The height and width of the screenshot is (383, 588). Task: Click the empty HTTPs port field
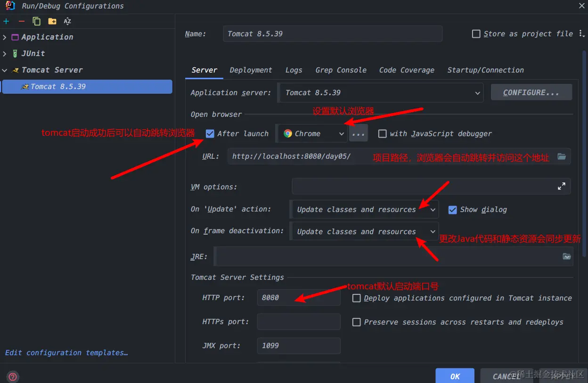click(299, 322)
